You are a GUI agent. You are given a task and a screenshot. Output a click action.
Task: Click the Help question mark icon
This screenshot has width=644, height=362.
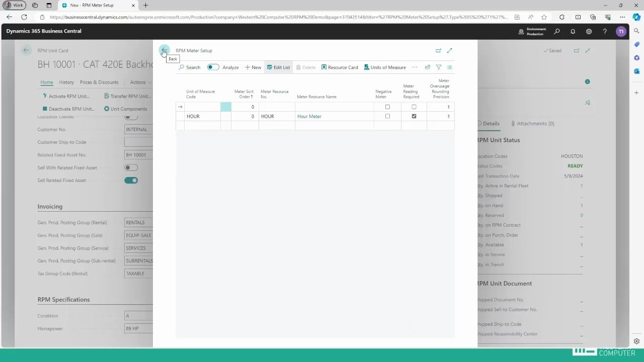tap(605, 31)
